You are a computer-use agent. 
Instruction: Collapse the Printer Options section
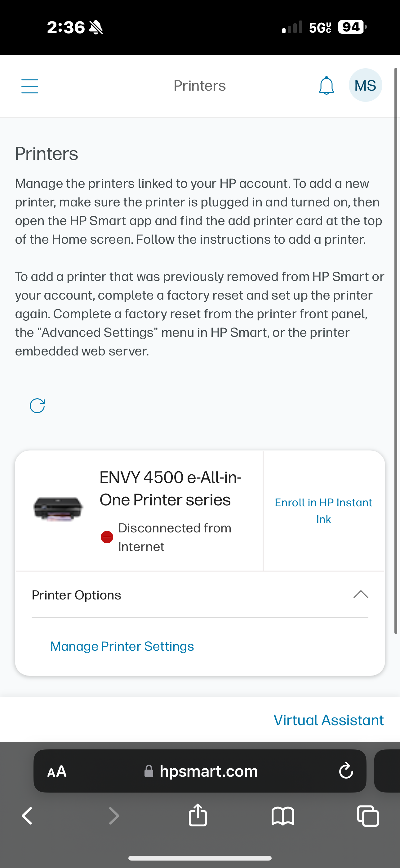click(x=361, y=595)
